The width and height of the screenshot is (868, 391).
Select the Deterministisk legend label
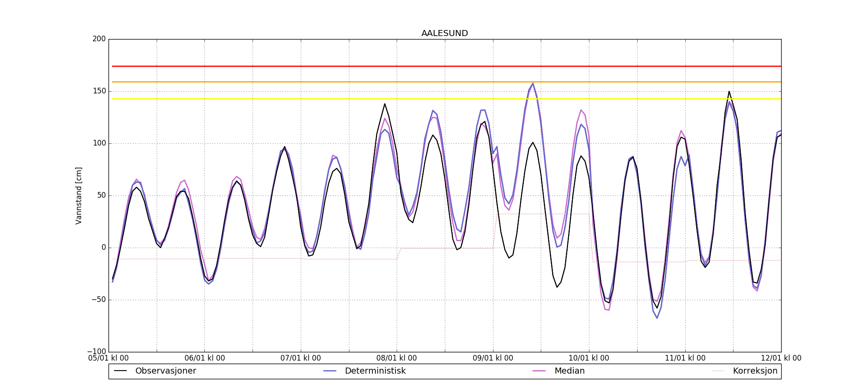375,371
